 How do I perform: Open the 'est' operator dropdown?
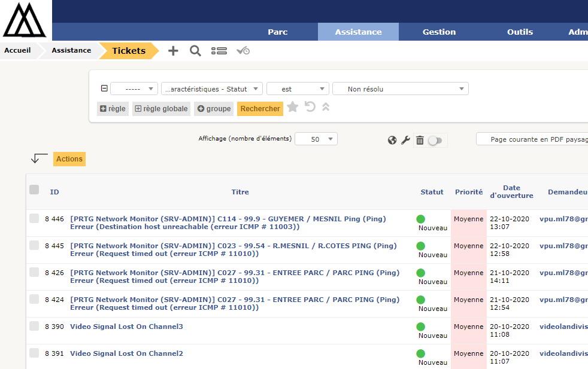coord(298,89)
